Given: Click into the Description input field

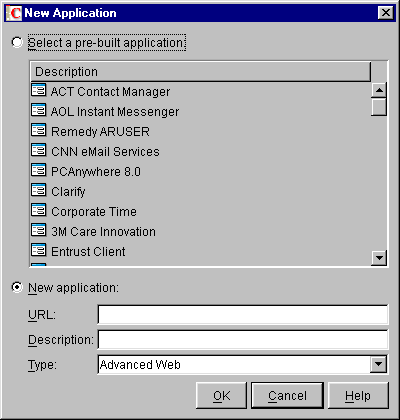Looking at the screenshot, I should click(x=243, y=339).
